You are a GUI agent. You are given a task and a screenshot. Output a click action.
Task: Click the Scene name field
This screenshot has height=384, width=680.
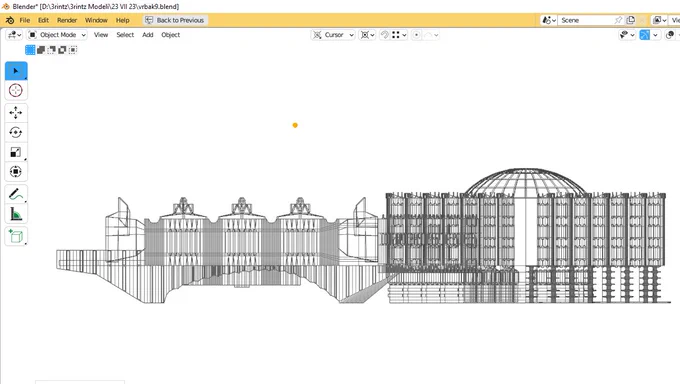coord(585,20)
